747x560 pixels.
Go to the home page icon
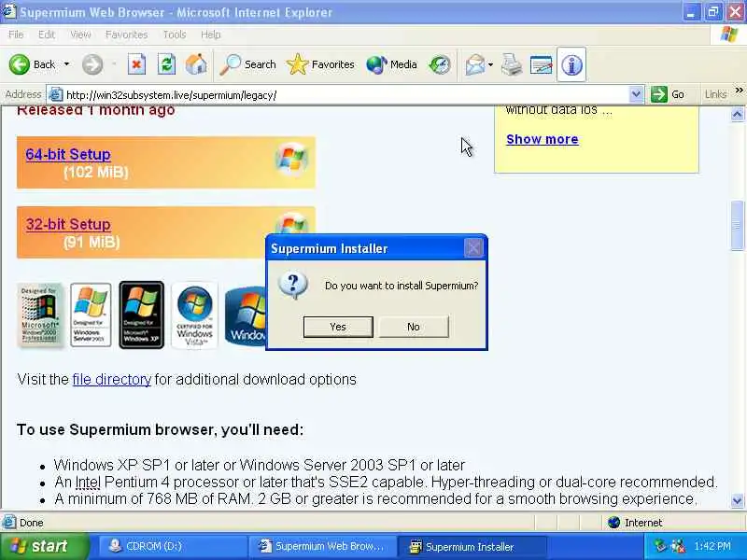pyautogui.click(x=196, y=64)
